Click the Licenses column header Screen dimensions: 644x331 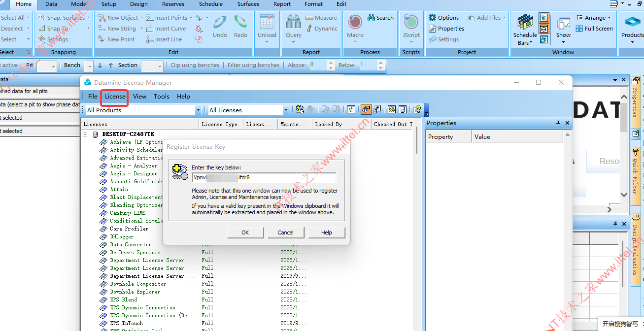coord(139,124)
